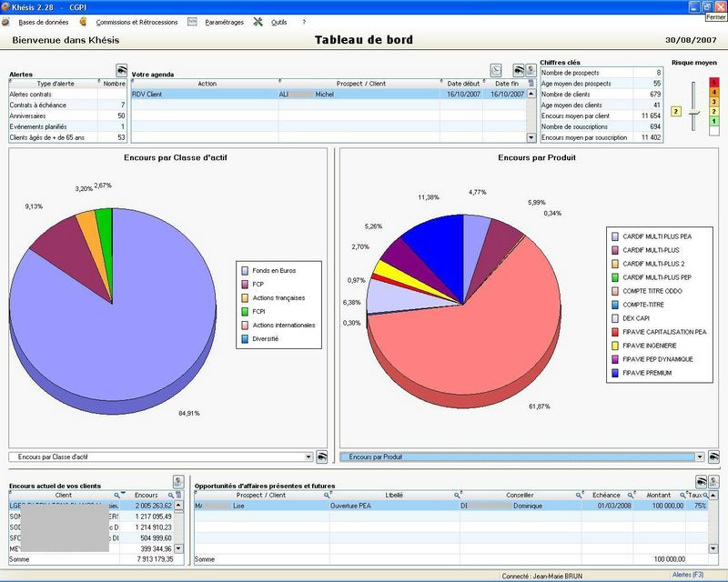
Task: Click the calculator icon beside Paramétrages
Action: pos(192,22)
